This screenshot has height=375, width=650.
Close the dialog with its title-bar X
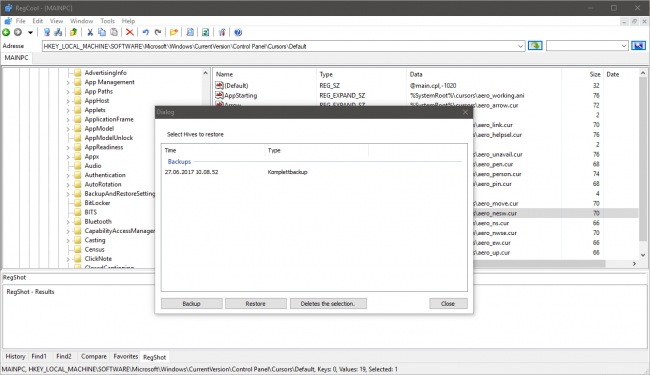[465, 112]
